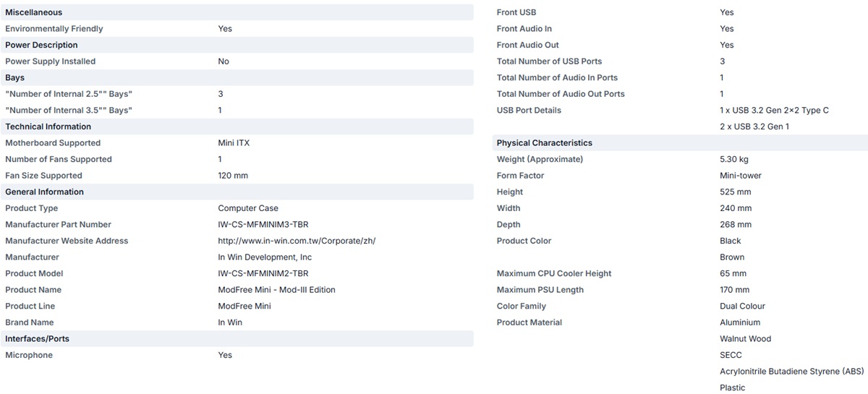Select the Interfaces/Ports section header
The image size is (868, 394).
click(x=37, y=338)
